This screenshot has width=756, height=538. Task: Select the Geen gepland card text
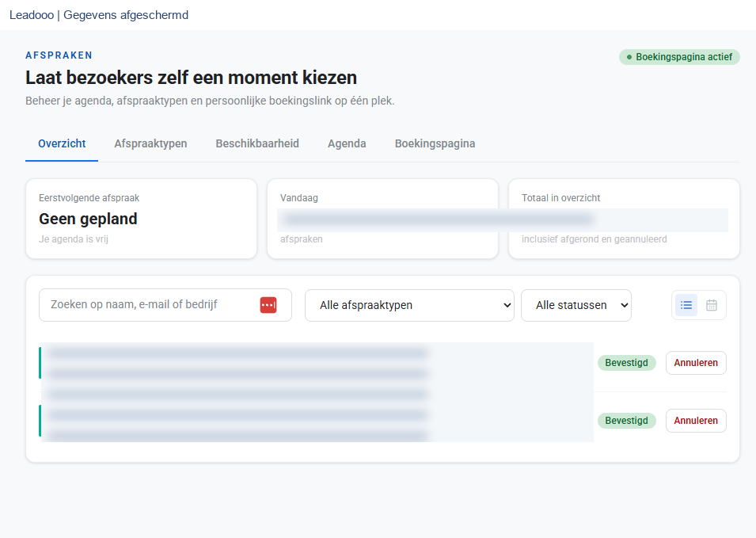[88, 219]
